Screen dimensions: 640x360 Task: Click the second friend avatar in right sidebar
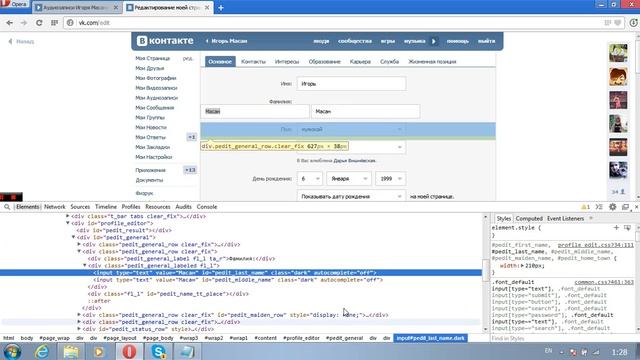click(x=618, y=77)
